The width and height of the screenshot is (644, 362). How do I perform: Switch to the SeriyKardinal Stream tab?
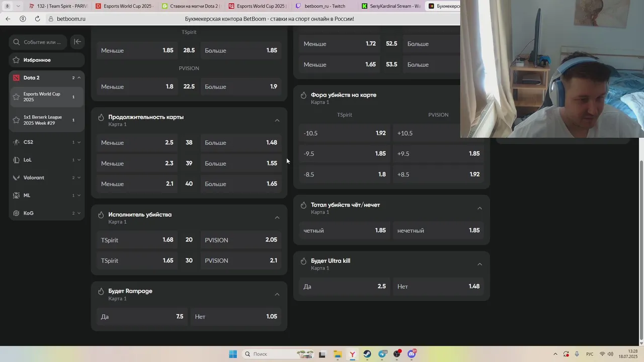390,6
